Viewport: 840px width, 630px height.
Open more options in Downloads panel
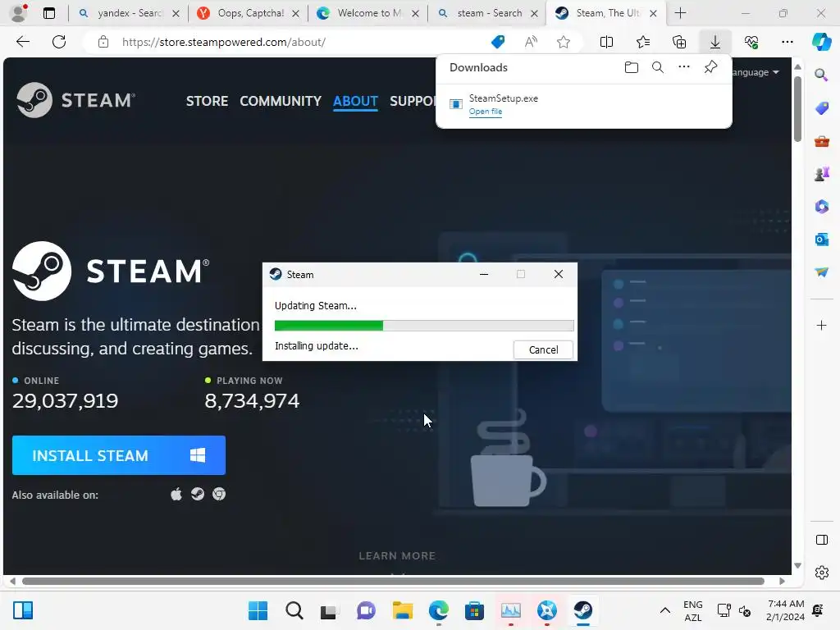pyautogui.click(x=684, y=67)
